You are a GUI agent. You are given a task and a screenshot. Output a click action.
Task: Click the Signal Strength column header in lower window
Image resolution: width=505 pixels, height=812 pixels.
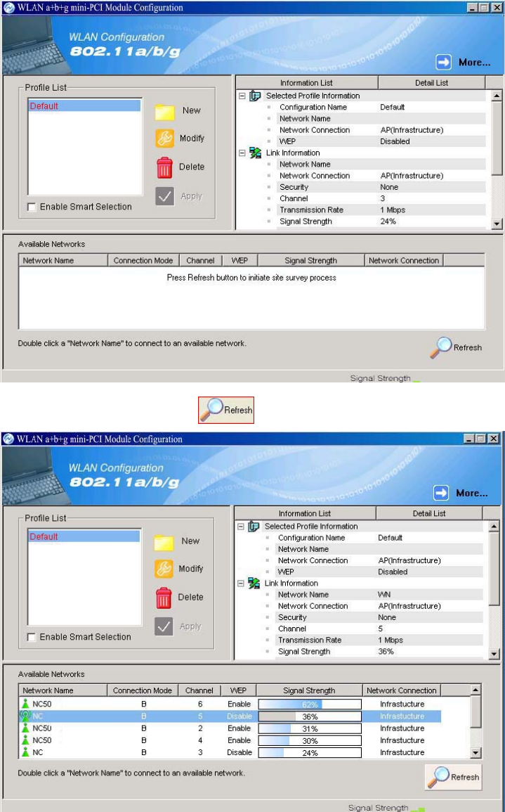(310, 690)
